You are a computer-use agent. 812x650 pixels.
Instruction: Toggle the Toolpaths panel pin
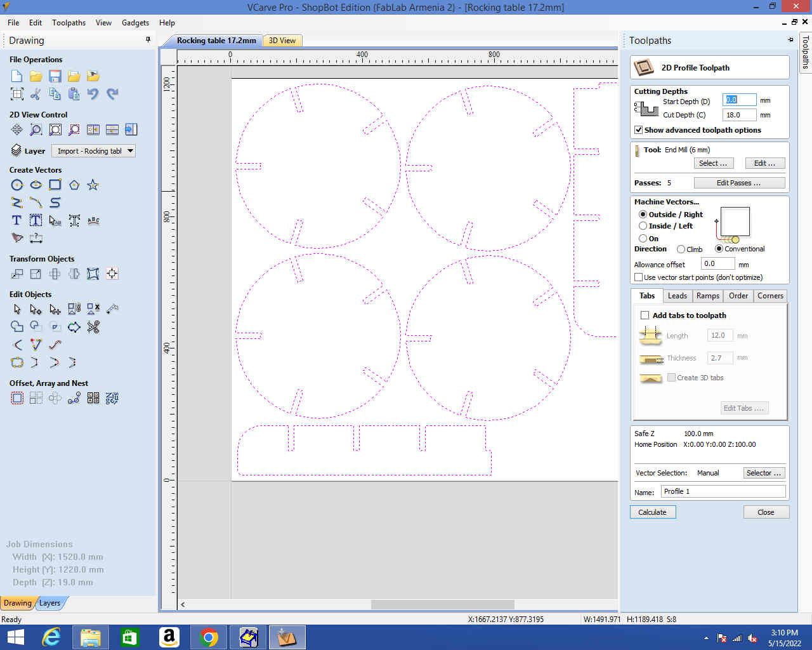790,40
